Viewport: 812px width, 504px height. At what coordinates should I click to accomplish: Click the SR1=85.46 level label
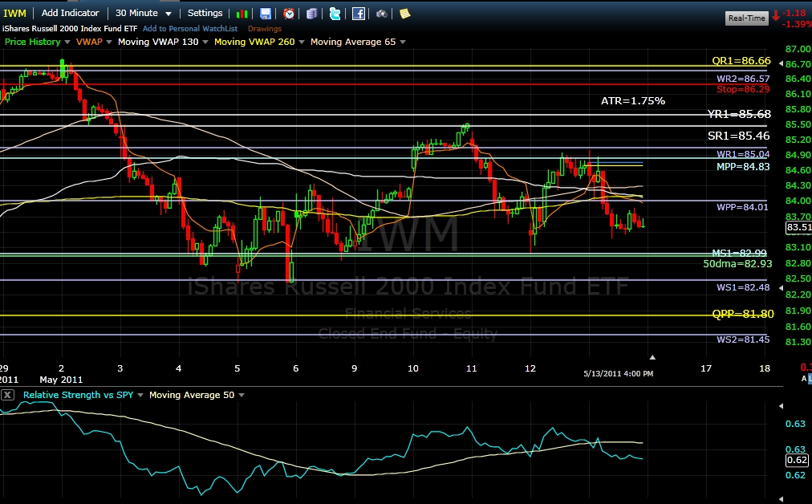coord(738,136)
